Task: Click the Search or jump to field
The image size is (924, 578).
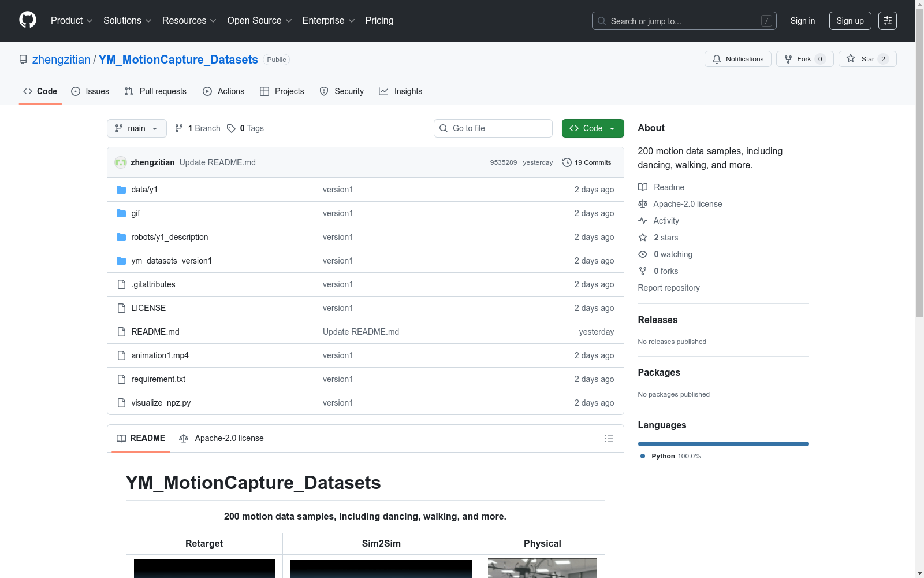Action: pyautogui.click(x=684, y=21)
